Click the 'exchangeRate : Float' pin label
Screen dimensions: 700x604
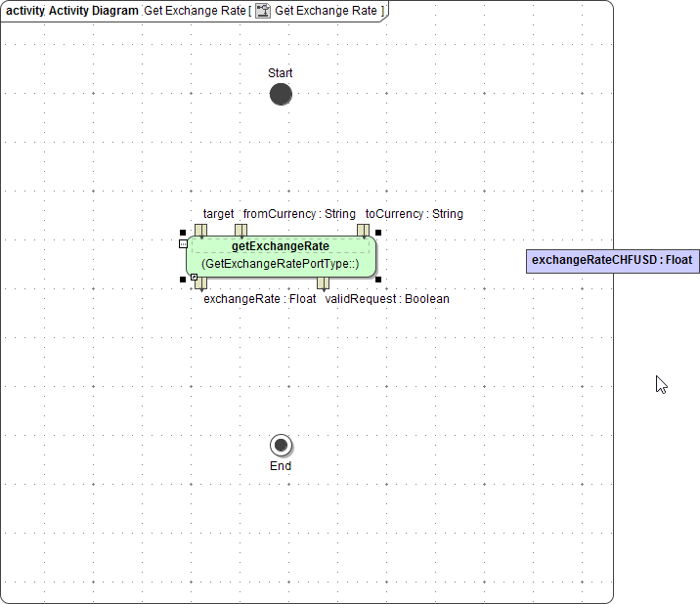click(x=259, y=299)
